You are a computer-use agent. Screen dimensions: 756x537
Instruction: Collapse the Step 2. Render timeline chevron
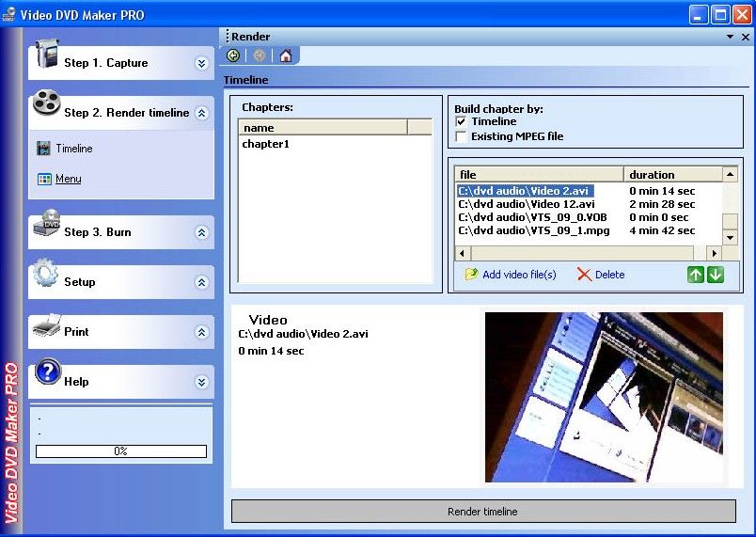(x=201, y=113)
